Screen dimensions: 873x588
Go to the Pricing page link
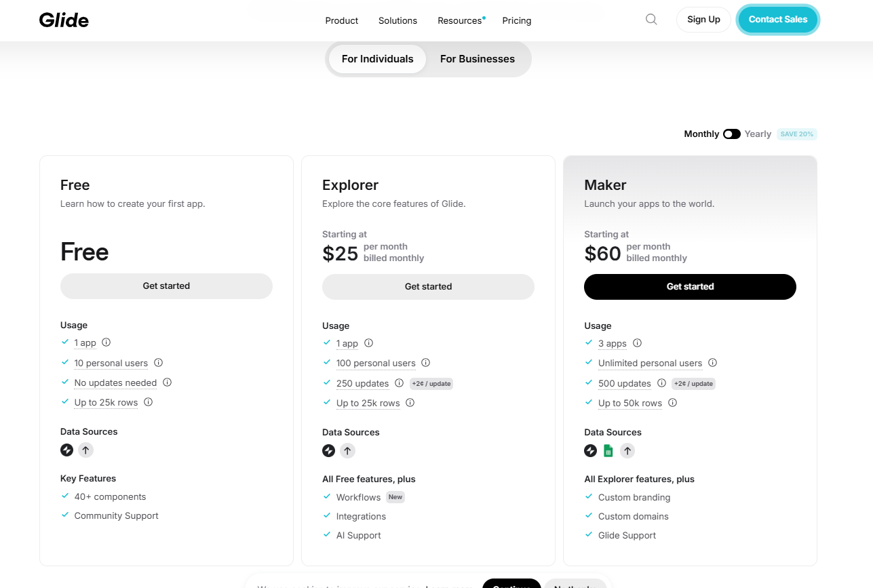click(x=516, y=20)
